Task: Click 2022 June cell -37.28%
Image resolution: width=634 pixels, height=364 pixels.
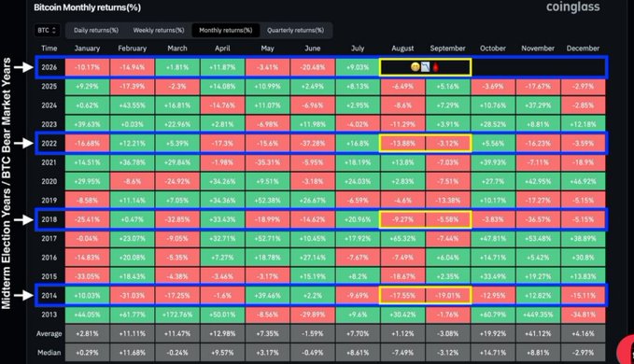Action: click(313, 143)
